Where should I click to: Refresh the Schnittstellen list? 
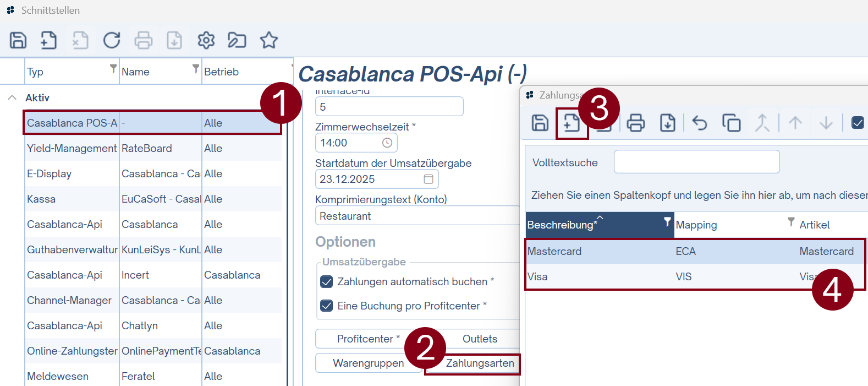coord(112,40)
